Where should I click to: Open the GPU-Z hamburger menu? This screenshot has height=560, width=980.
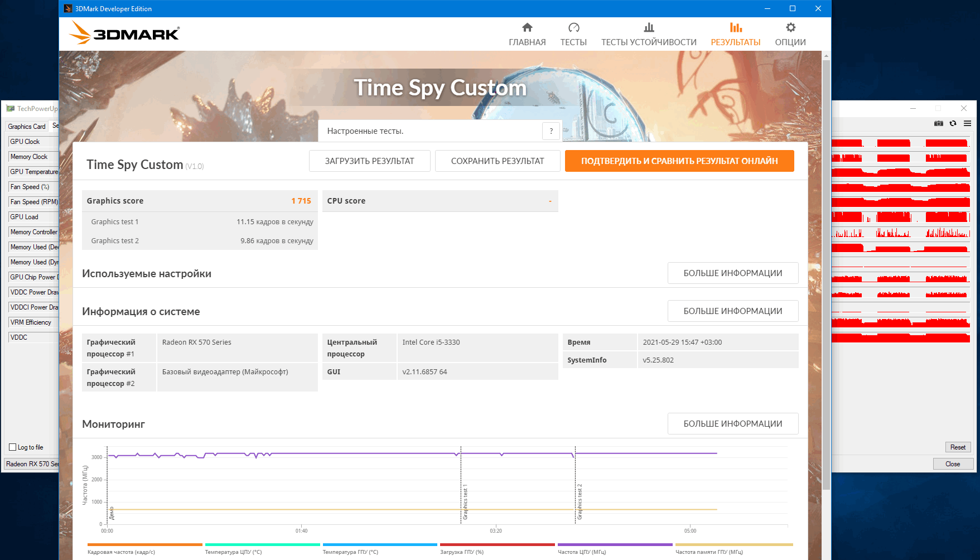point(967,123)
